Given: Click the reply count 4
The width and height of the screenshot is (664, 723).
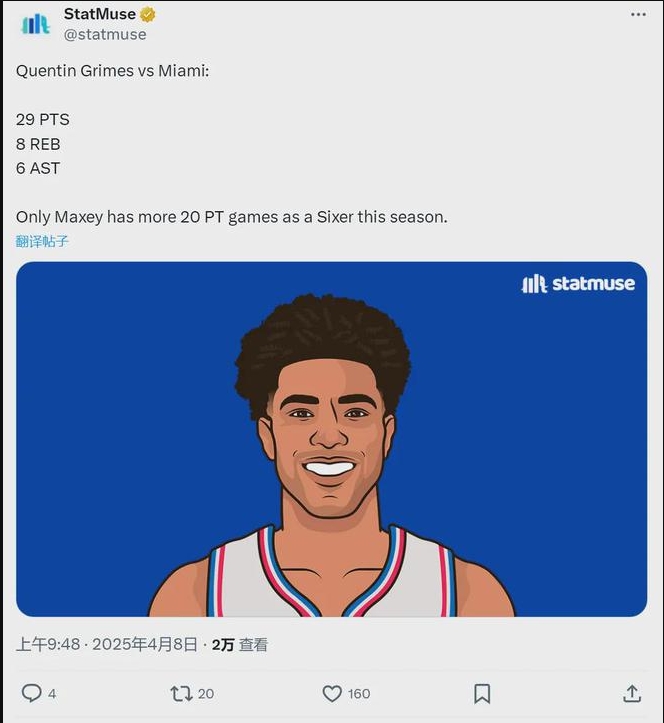Looking at the screenshot, I should (x=52, y=693).
